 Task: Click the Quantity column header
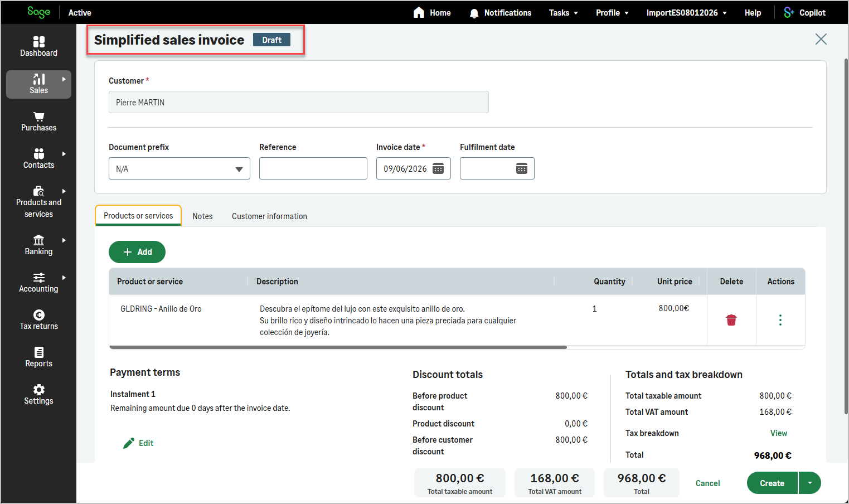click(x=609, y=282)
